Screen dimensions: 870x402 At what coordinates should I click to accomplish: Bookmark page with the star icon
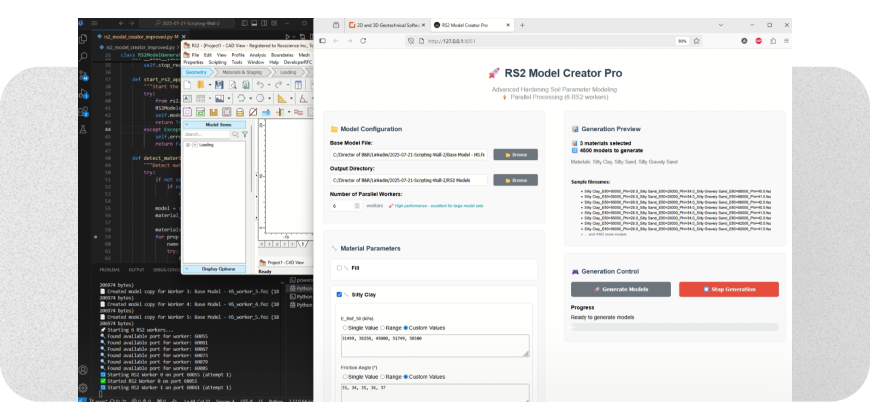pos(695,41)
